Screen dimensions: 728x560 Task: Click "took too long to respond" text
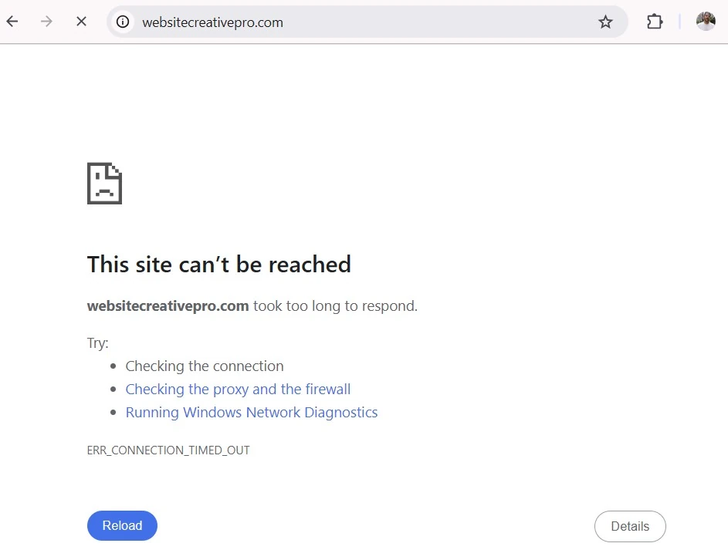[335, 306]
